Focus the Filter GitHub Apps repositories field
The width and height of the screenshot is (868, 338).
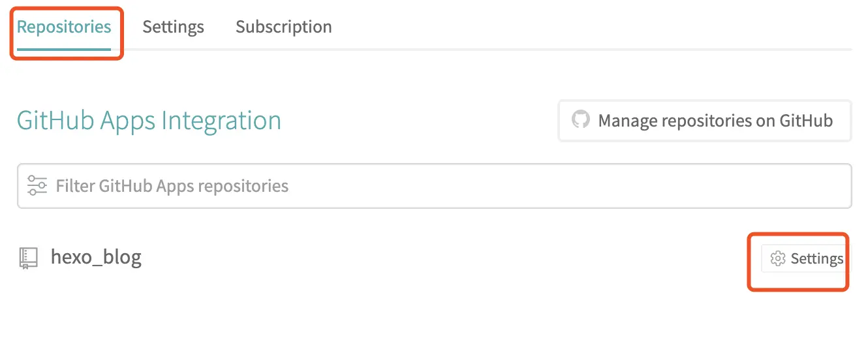point(434,186)
